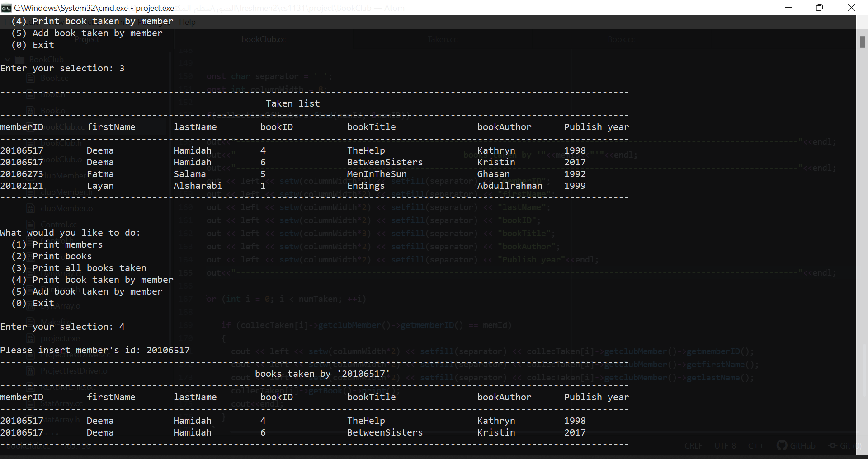
Task: Click the file icon beside project.exe
Action: pyautogui.click(x=30, y=338)
